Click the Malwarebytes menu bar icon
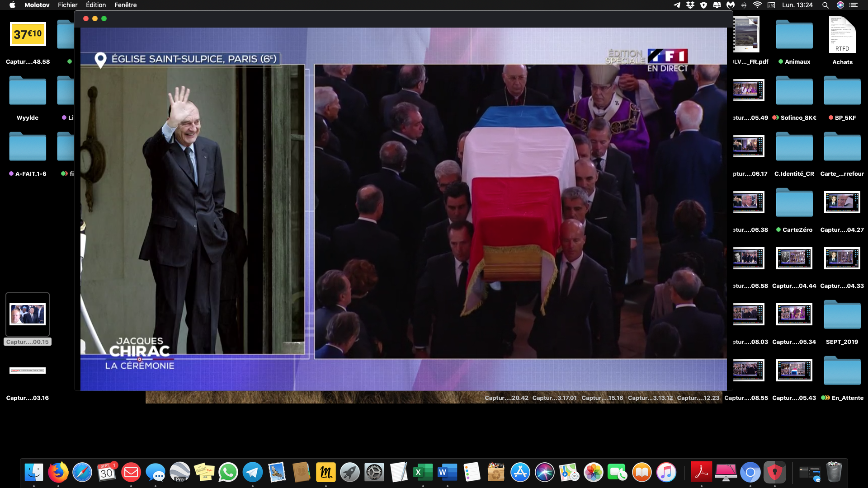The width and height of the screenshot is (868, 488). [x=731, y=5]
